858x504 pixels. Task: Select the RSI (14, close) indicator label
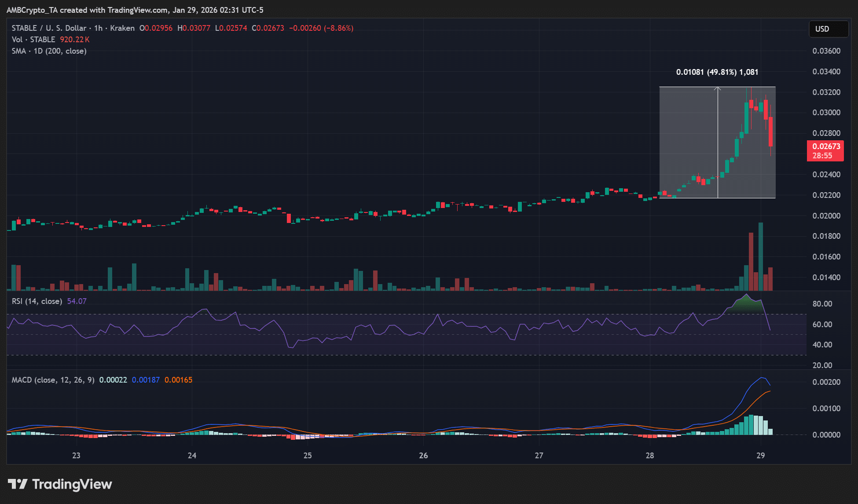click(x=36, y=301)
